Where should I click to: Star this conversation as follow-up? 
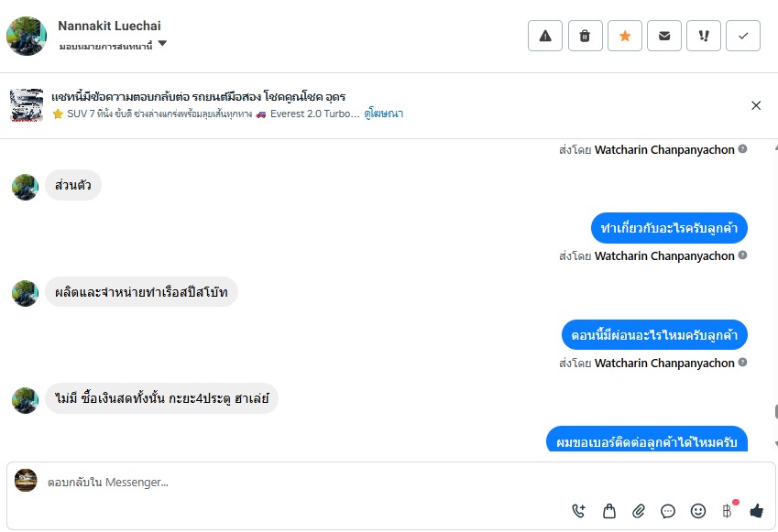pyautogui.click(x=625, y=36)
